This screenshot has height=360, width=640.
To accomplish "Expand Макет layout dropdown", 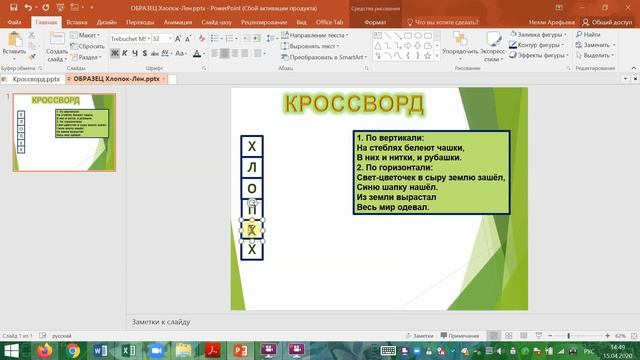I will point(85,35).
